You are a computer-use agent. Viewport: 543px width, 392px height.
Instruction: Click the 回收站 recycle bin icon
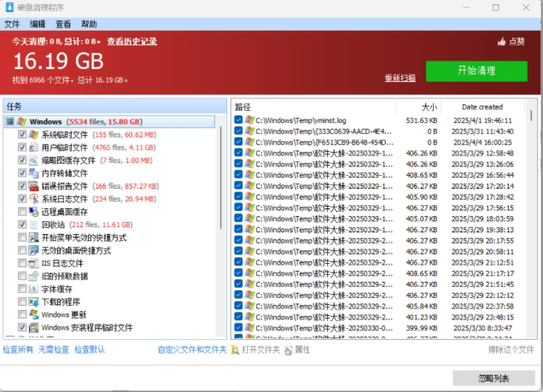point(33,225)
